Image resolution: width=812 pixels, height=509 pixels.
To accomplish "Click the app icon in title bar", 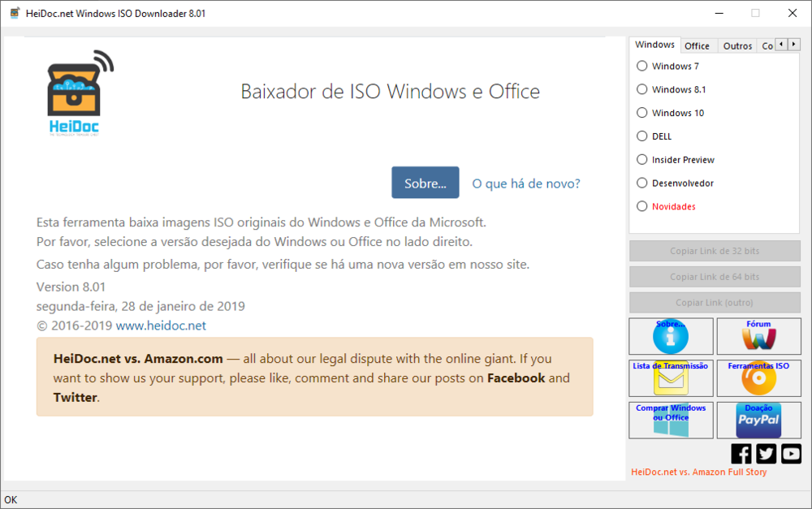I will pyautogui.click(x=15, y=13).
